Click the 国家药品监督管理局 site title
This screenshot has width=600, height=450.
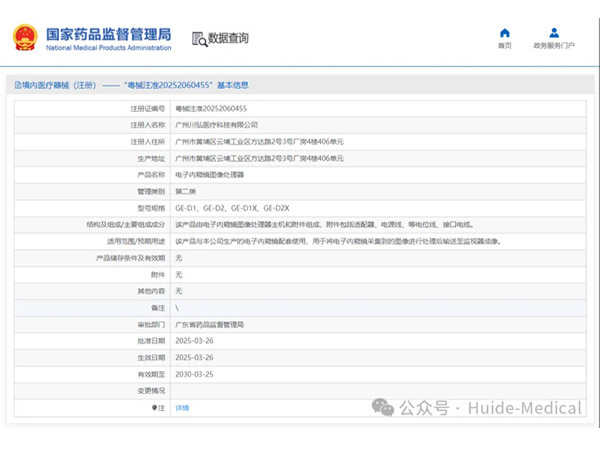pos(108,32)
